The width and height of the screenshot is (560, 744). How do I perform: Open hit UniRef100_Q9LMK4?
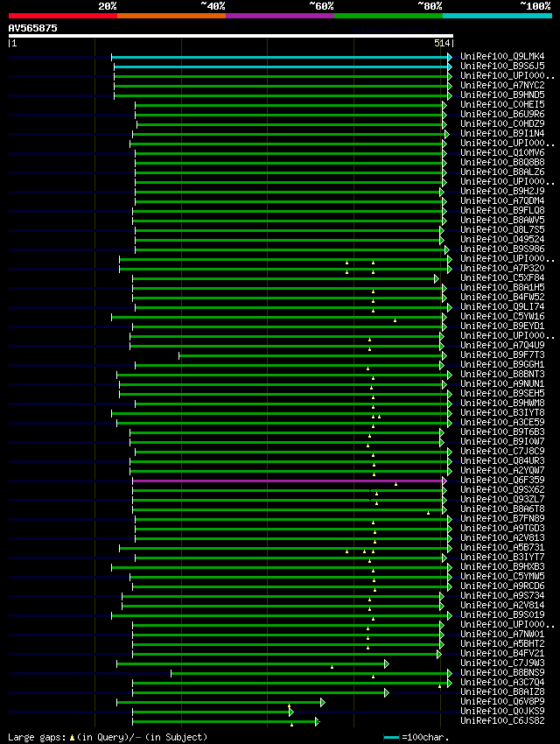coord(502,57)
